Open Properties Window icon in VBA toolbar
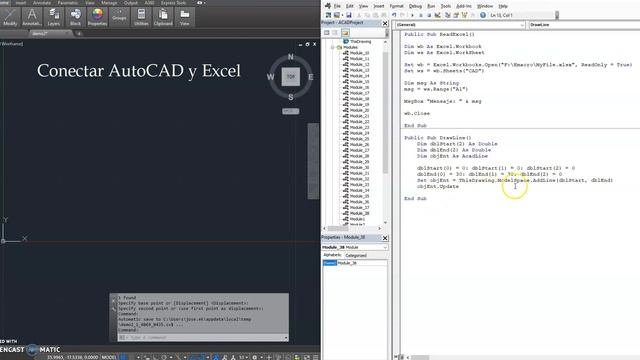Image resolution: width=640 pixels, height=360 pixels. (x=456, y=15)
